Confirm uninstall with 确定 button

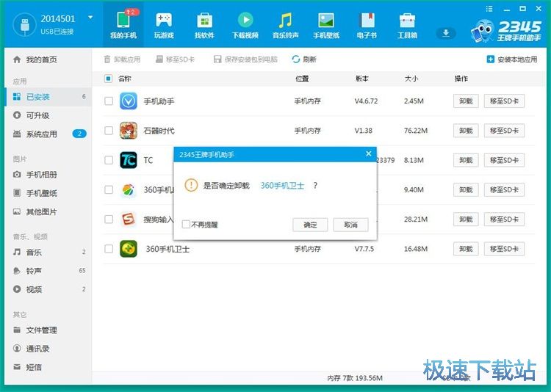[x=310, y=225]
